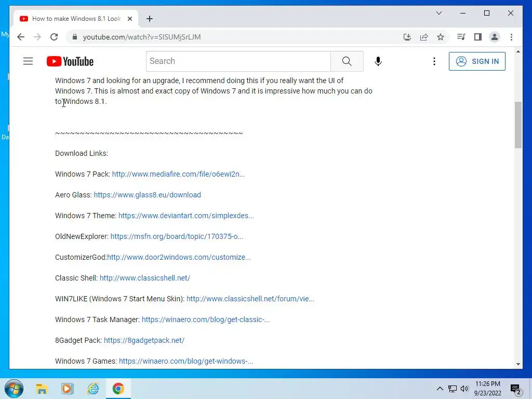Open a new tab with the plus button
This screenshot has width=532, height=399.
tap(150, 19)
